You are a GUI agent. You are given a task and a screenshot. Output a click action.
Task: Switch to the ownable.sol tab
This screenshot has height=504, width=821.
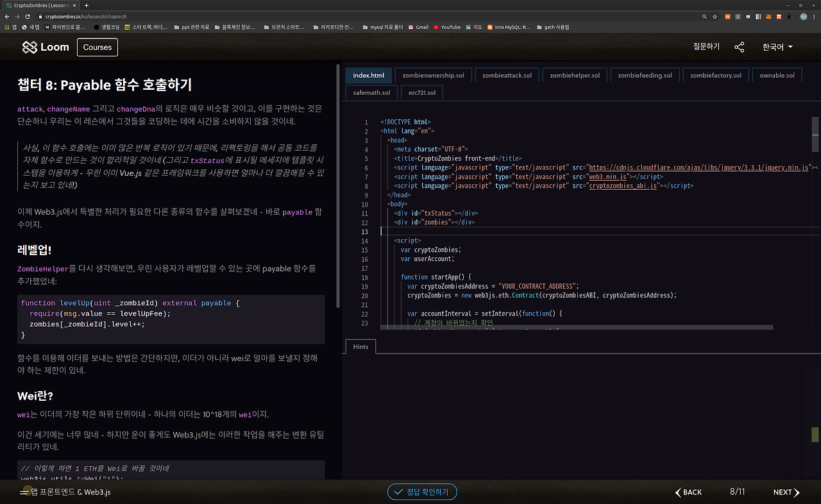click(x=777, y=75)
